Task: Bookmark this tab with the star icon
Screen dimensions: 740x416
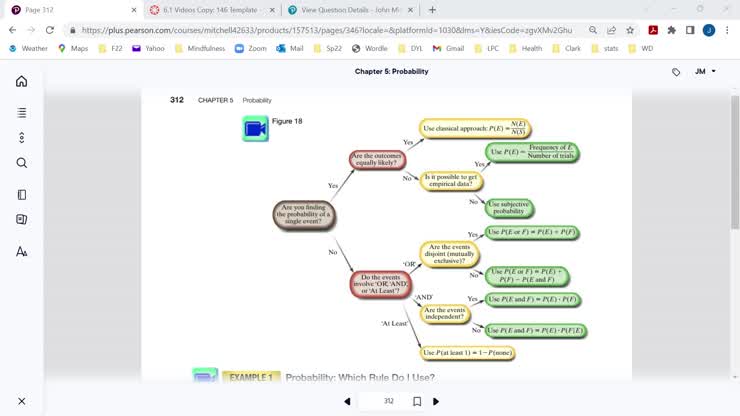Action: coord(630,30)
